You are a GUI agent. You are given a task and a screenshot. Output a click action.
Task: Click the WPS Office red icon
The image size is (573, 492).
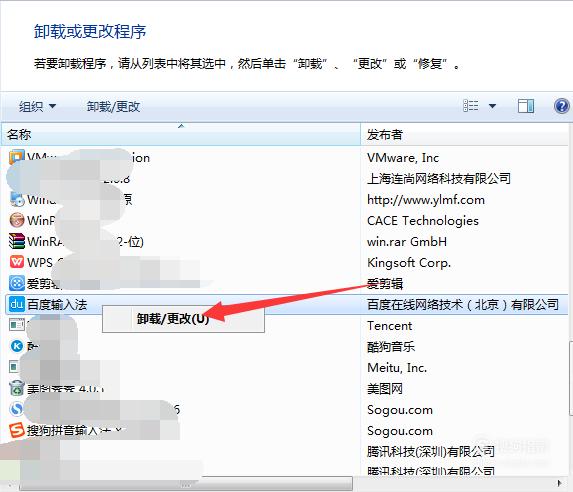click(17, 262)
